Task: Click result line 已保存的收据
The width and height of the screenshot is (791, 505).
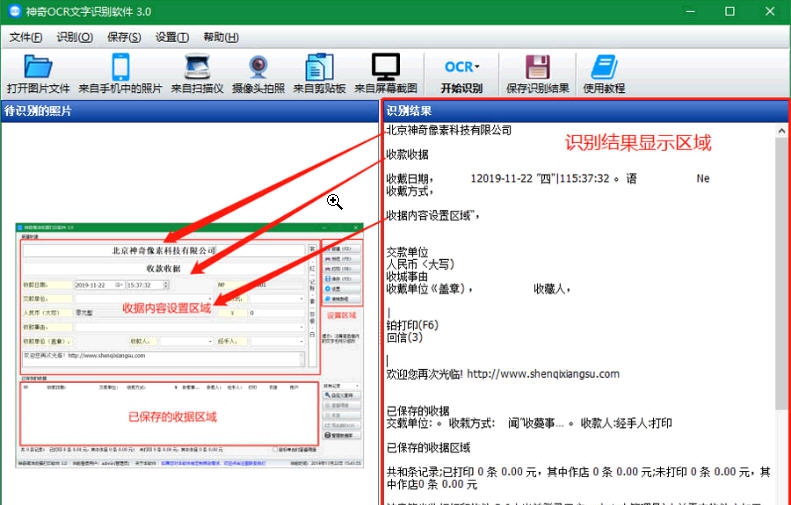Action: coord(418,411)
